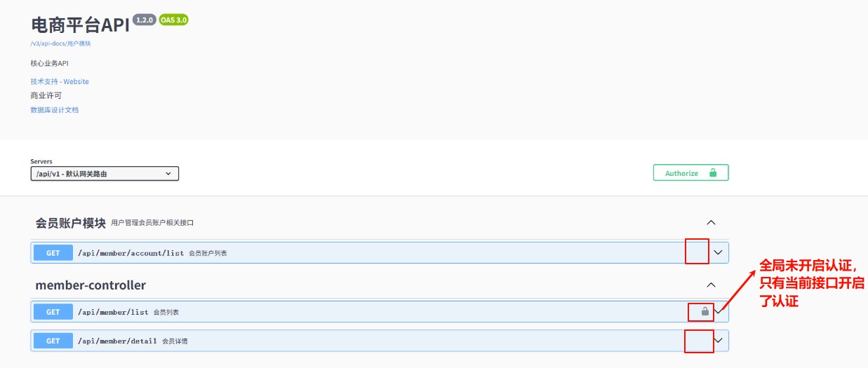This screenshot has width=868, height=368.
Task: Click the 1.2.0 version badge
Action: click(x=144, y=20)
